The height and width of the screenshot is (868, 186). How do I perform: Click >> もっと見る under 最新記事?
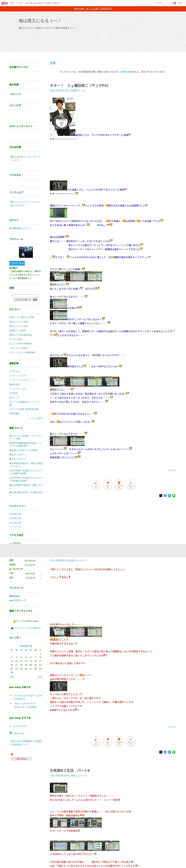click(35, 418)
